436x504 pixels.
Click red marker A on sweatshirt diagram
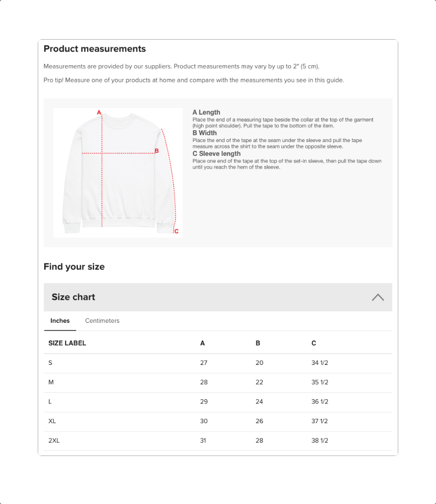99,112
